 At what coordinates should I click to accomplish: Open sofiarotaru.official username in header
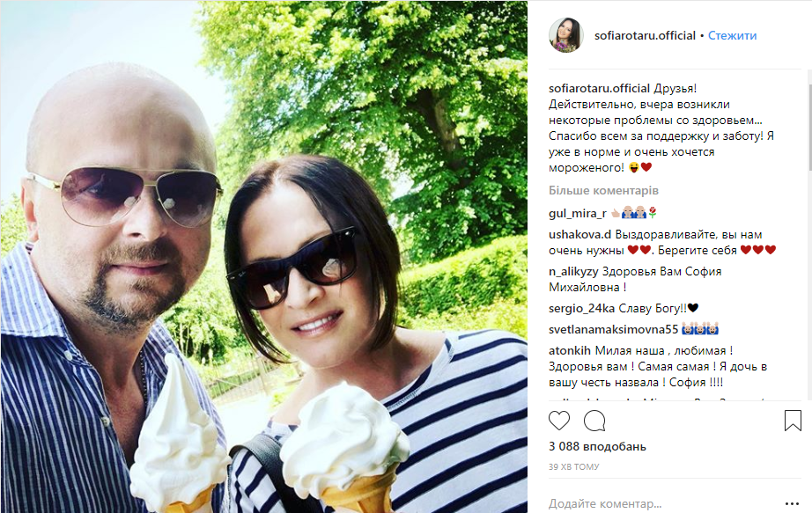pyautogui.click(x=645, y=36)
